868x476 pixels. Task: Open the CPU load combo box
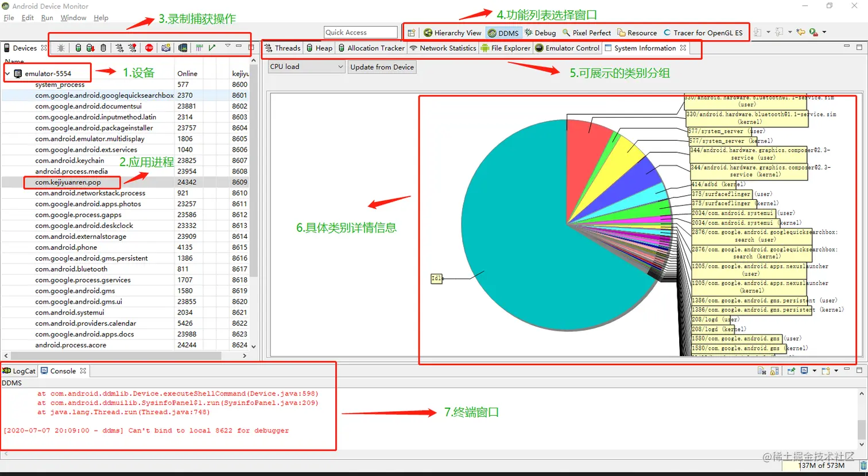tap(307, 67)
